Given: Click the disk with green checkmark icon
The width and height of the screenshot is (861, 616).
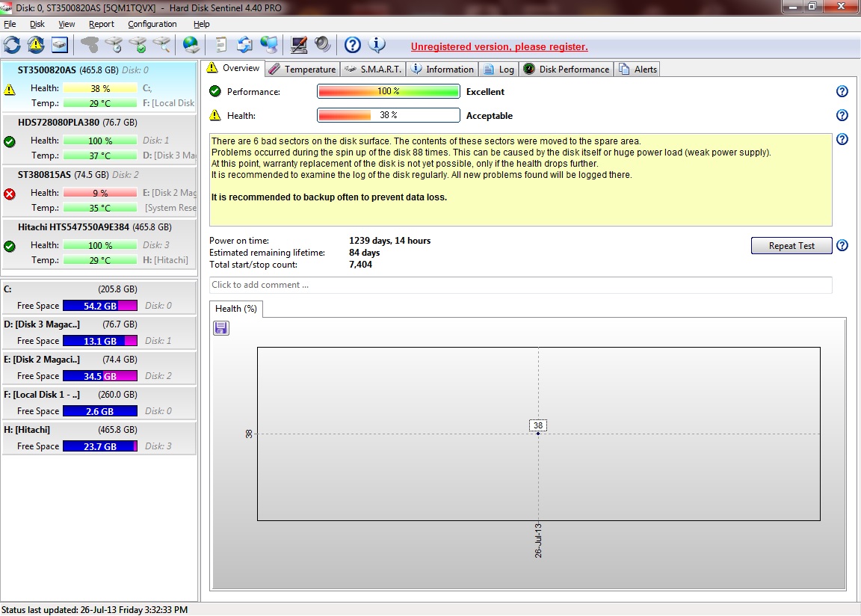Looking at the screenshot, I should tap(138, 45).
